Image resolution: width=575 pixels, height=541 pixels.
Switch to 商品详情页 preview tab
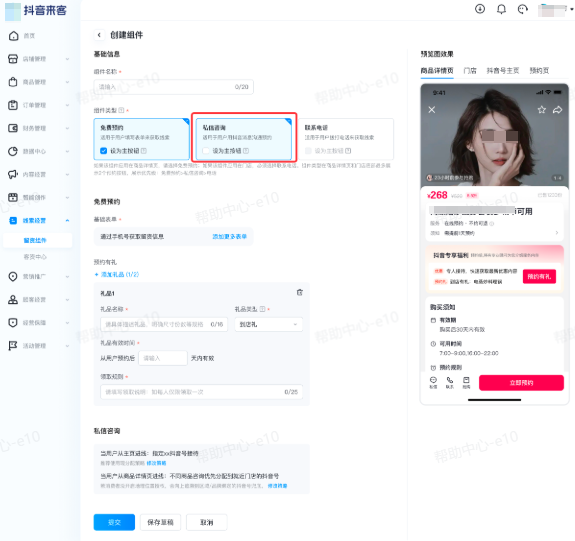437,71
